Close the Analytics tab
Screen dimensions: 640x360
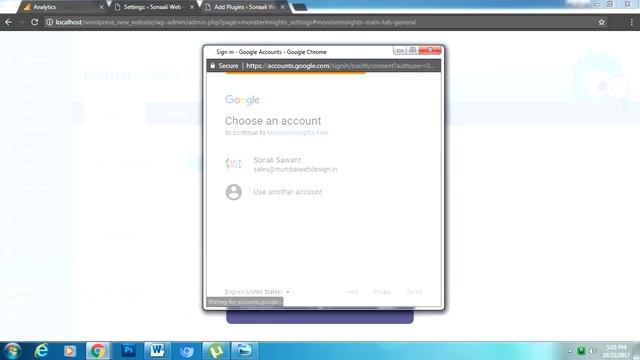pos(101,7)
